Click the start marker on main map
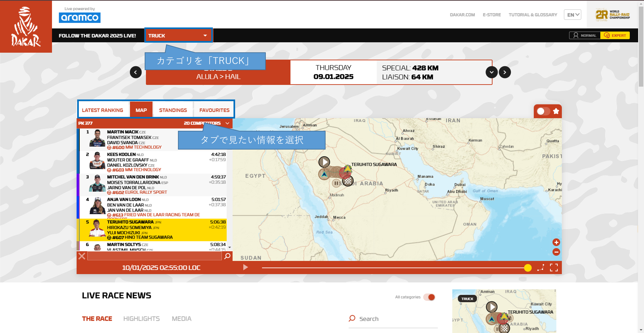644x333 pixels. [x=324, y=162]
